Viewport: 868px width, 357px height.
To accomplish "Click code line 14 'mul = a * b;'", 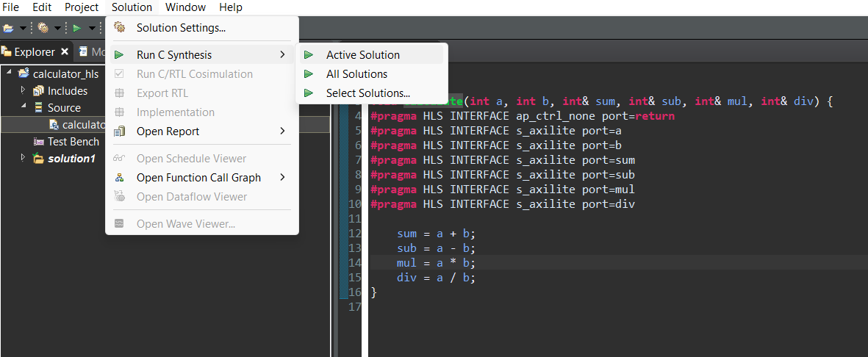I will coord(437,262).
